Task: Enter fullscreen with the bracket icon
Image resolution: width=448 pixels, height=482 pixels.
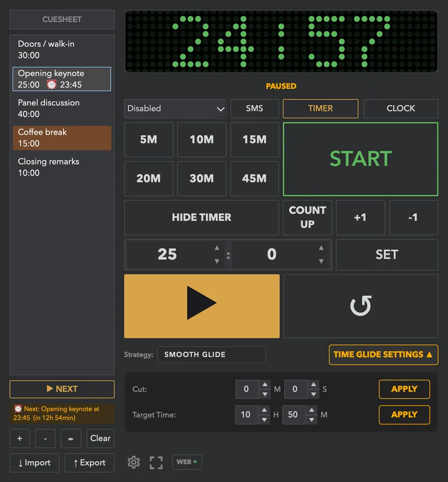Action: 156,462
